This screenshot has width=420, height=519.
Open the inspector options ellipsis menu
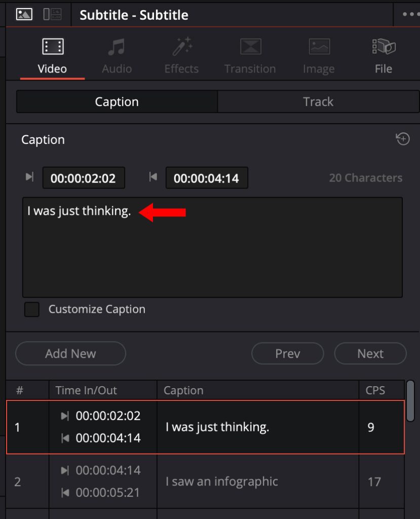[411, 14]
